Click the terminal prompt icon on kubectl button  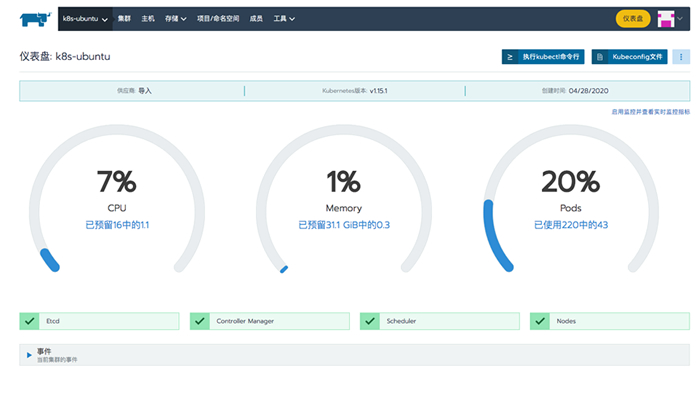coord(510,57)
